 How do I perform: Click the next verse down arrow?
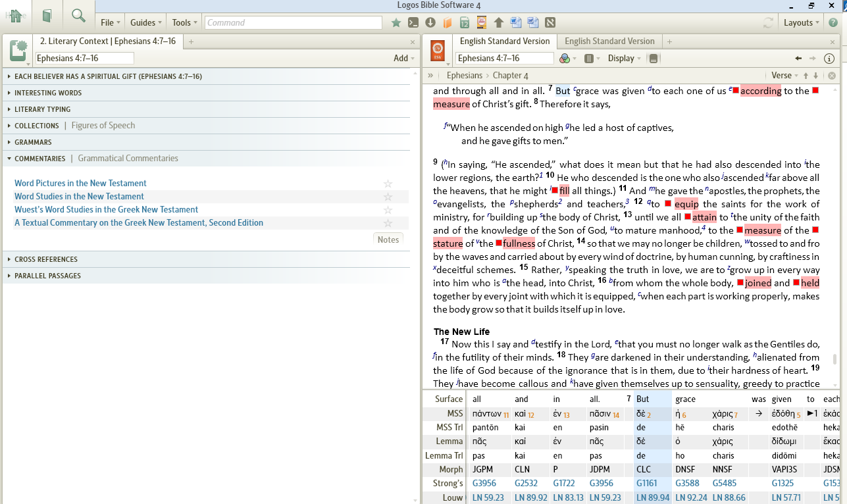(x=816, y=76)
